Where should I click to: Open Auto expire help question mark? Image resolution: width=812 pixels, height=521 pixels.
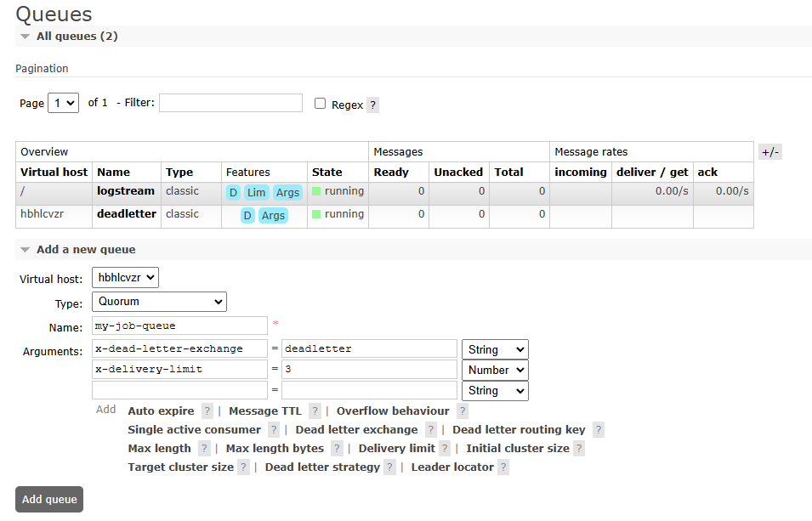click(207, 411)
